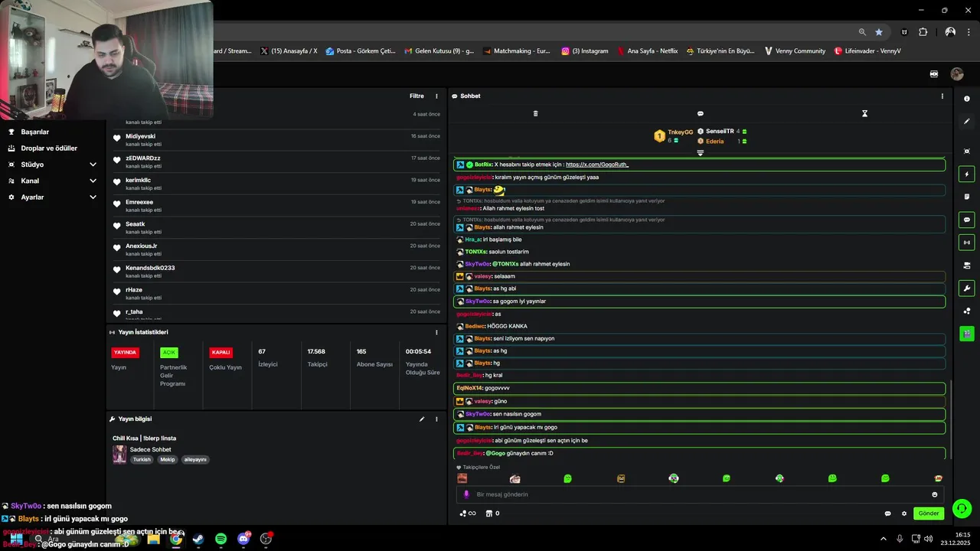
Task: Toggle the chat bubble panel in right sidebar
Action: (967, 220)
